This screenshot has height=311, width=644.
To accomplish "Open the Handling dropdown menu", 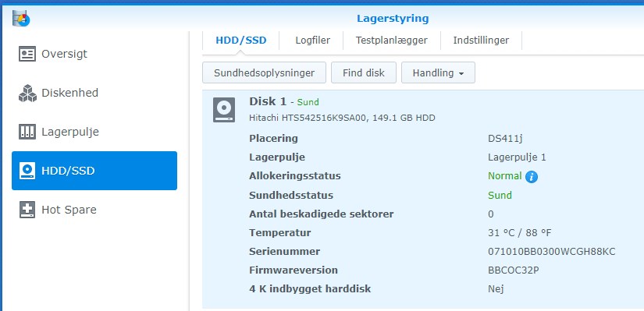I will (438, 72).
